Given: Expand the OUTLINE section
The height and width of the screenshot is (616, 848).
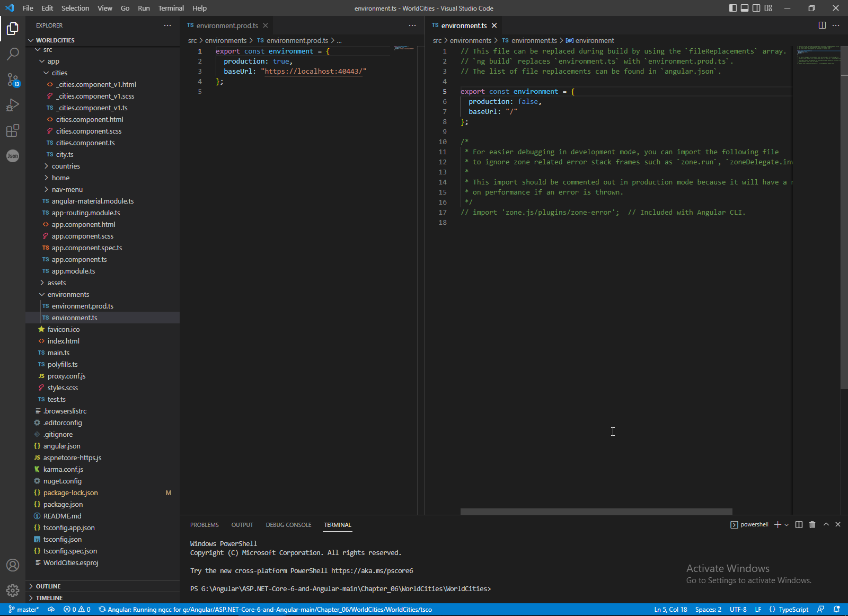Looking at the screenshot, I should (x=48, y=586).
